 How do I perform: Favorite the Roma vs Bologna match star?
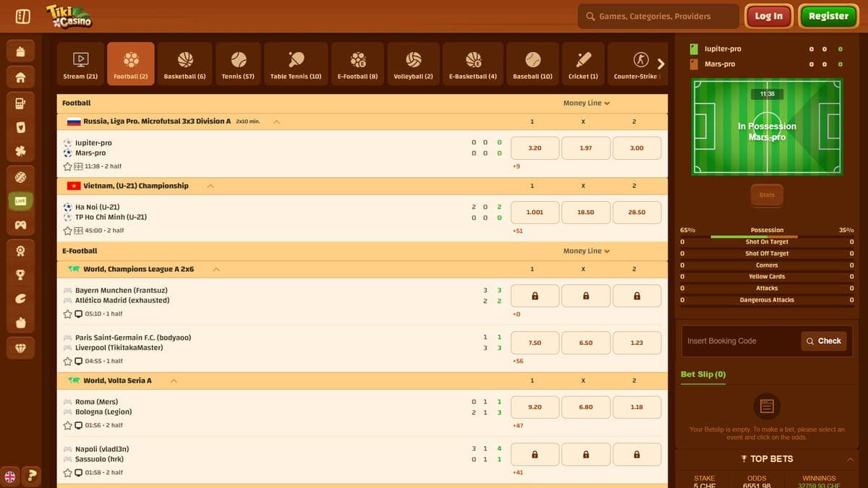[68, 425]
